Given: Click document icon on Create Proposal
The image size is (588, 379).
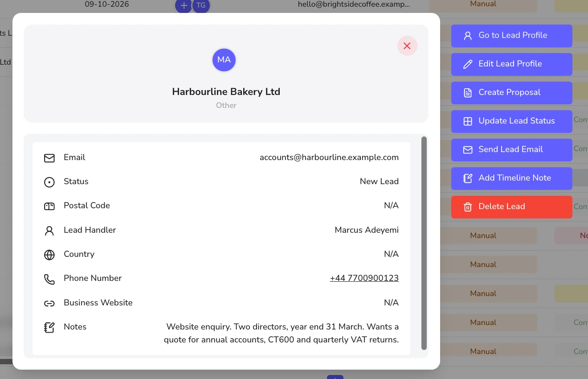Looking at the screenshot, I should pos(468,93).
